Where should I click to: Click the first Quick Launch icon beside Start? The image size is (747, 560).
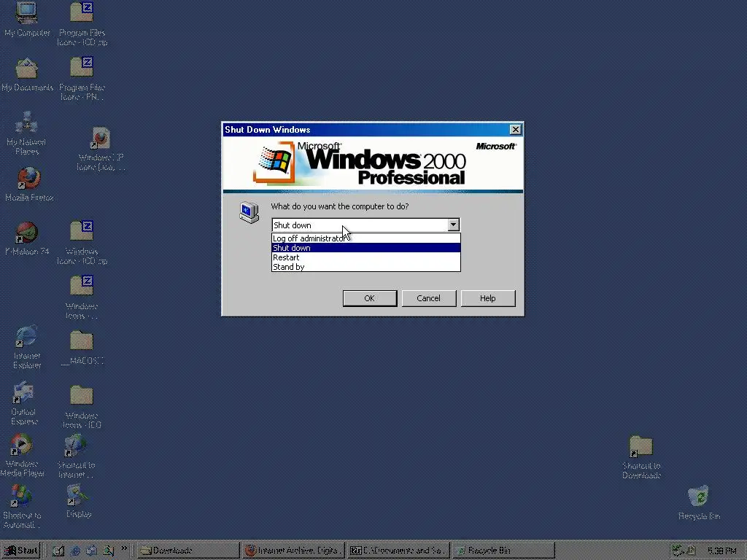coord(58,551)
